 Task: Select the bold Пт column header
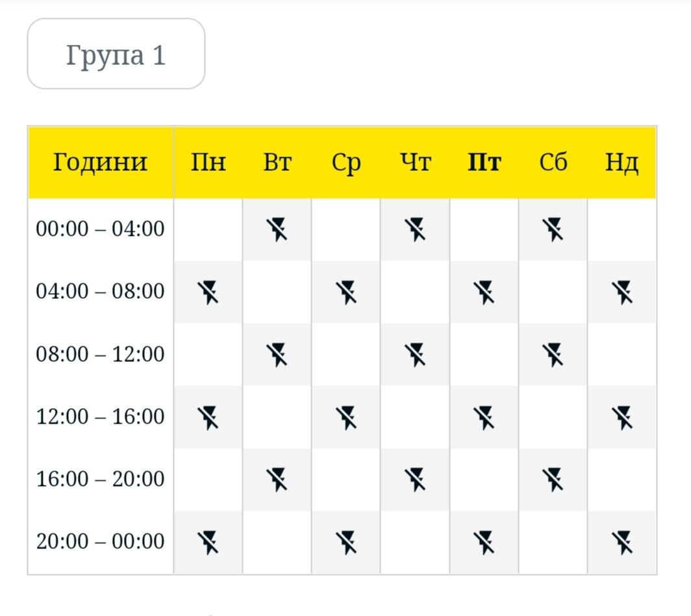point(484,162)
